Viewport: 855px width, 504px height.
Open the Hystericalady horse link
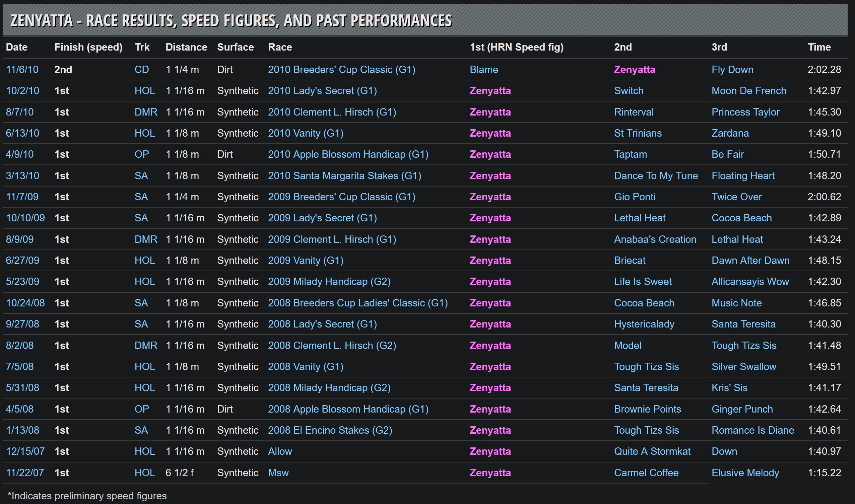click(644, 324)
